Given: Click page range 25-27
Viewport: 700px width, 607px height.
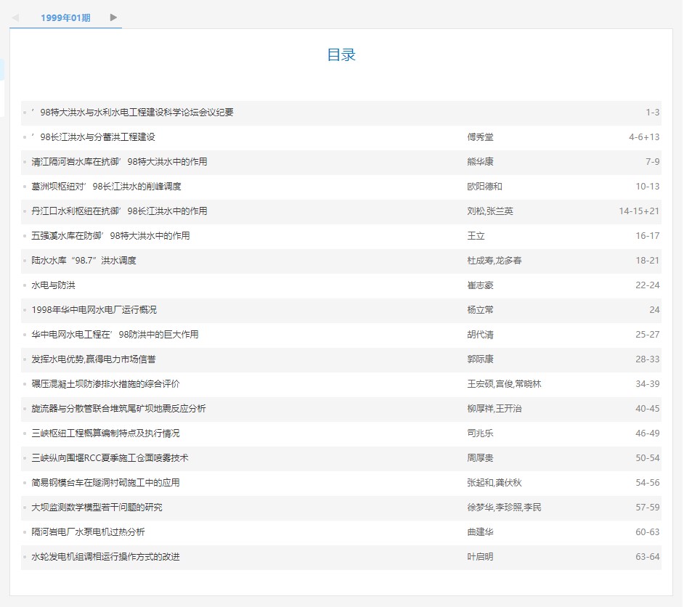Looking at the screenshot, I should click(x=648, y=334).
